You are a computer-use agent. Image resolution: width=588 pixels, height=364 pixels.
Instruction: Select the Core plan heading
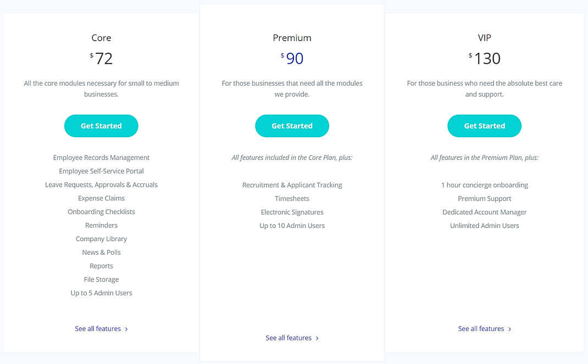[101, 38]
